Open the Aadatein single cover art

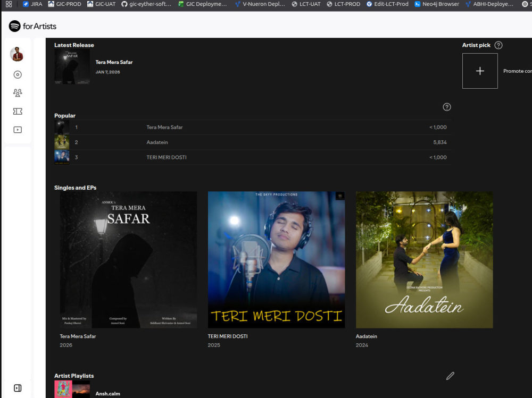click(x=424, y=260)
